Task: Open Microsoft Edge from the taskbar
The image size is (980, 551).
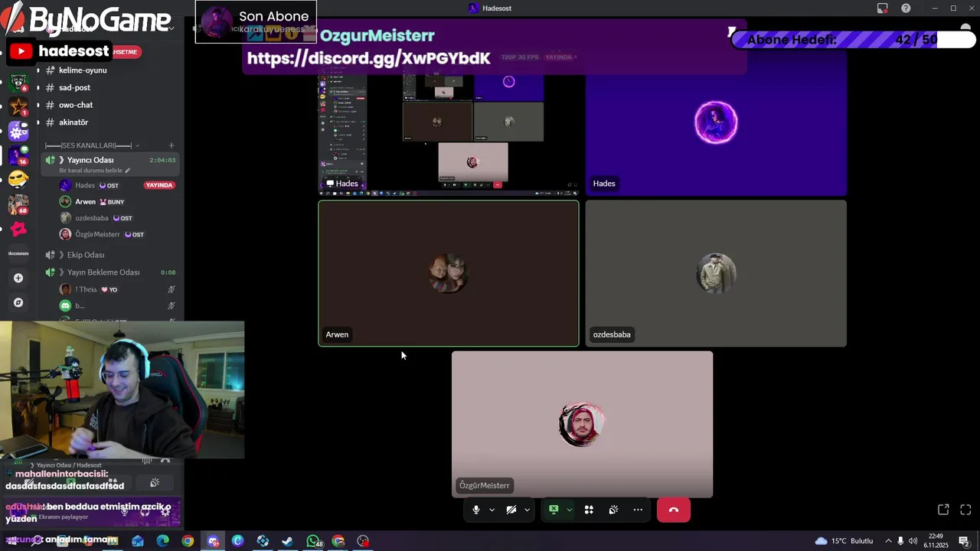Action: [162, 541]
